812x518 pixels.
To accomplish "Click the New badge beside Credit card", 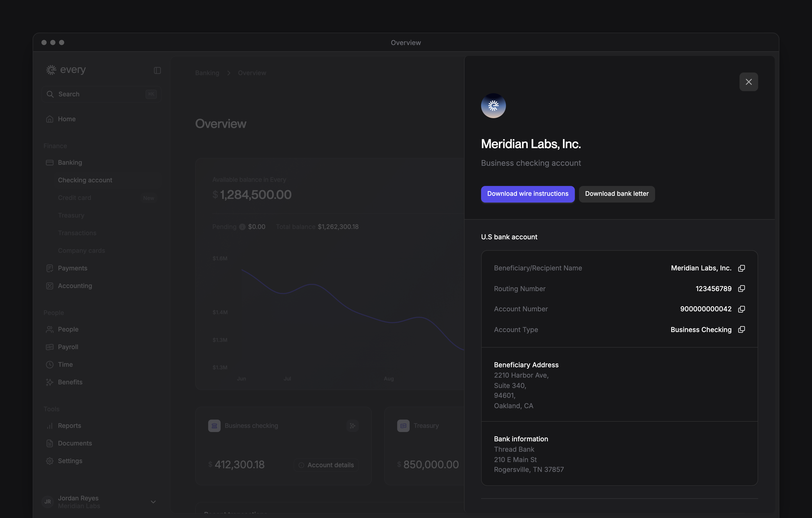I will [x=148, y=198].
